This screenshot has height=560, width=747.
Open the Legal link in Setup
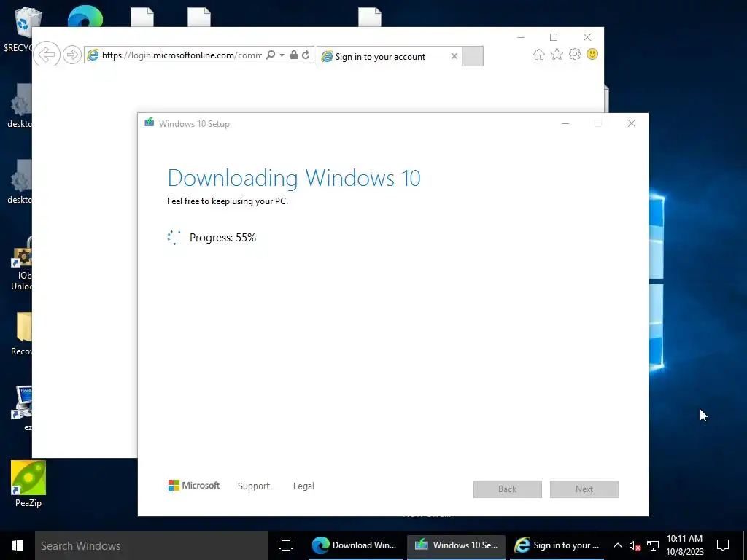point(303,486)
